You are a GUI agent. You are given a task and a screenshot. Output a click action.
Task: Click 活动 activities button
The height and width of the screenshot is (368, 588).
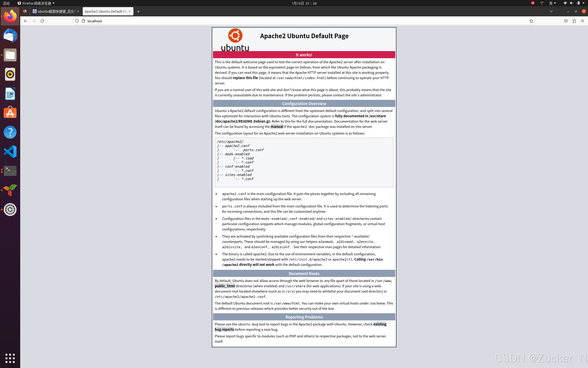click(x=6, y=3)
